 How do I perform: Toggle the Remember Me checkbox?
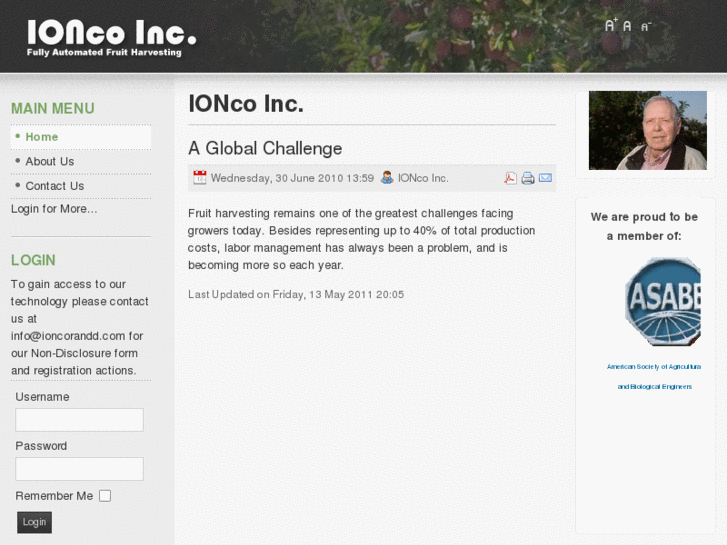pos(105,496)
